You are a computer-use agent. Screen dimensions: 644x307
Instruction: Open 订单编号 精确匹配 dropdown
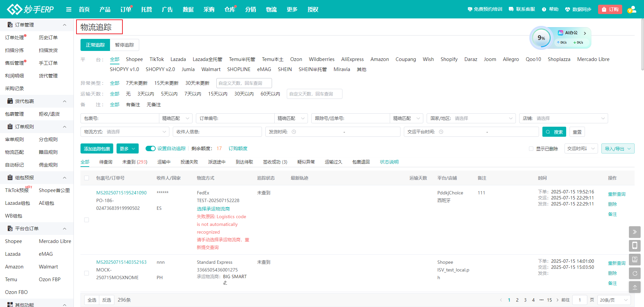tap(291, 118)
